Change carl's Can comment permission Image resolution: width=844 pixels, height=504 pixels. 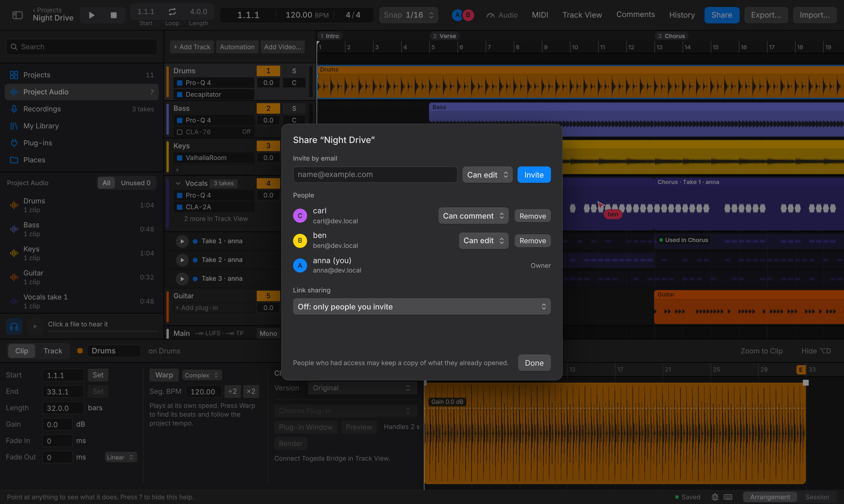click(x=473, y=216)
